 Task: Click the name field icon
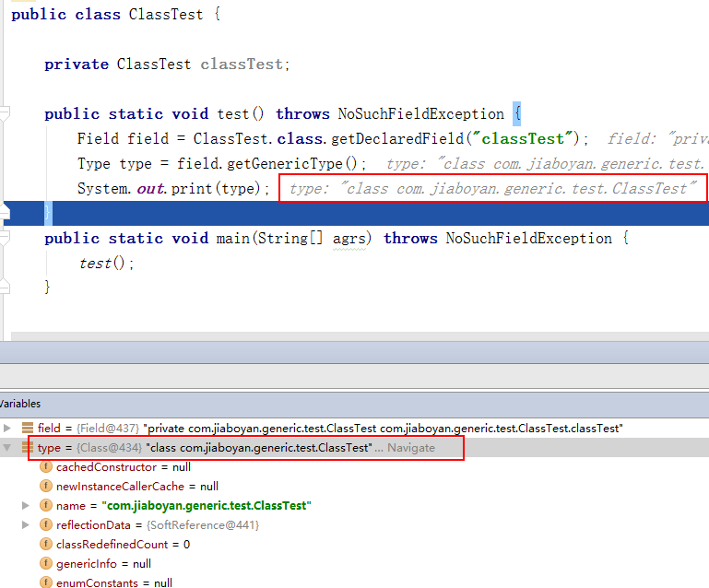click(46, 505)
